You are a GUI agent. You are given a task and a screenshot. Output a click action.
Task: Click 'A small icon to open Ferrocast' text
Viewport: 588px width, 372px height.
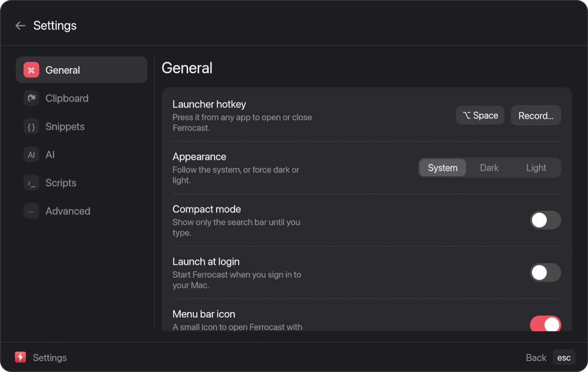pos(237,327)
